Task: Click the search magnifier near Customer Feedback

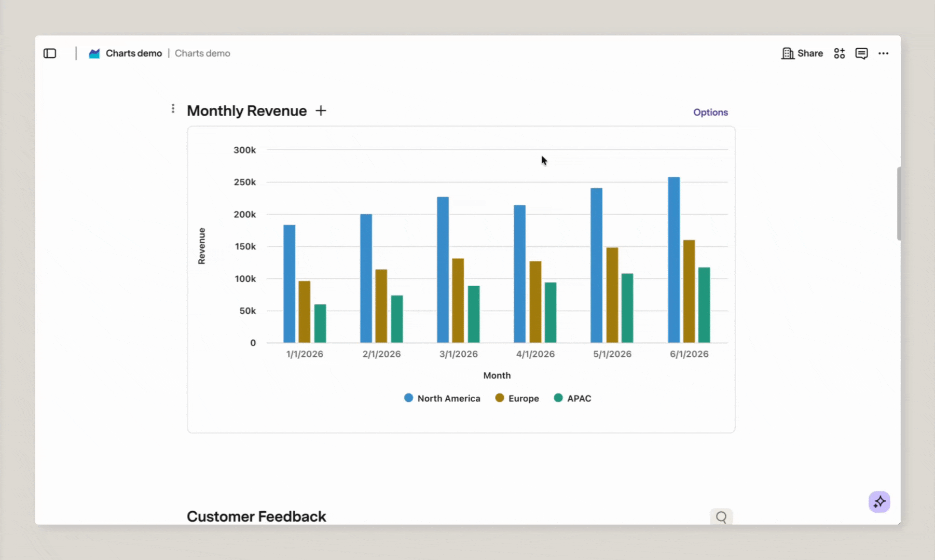Action: point(721,516)
